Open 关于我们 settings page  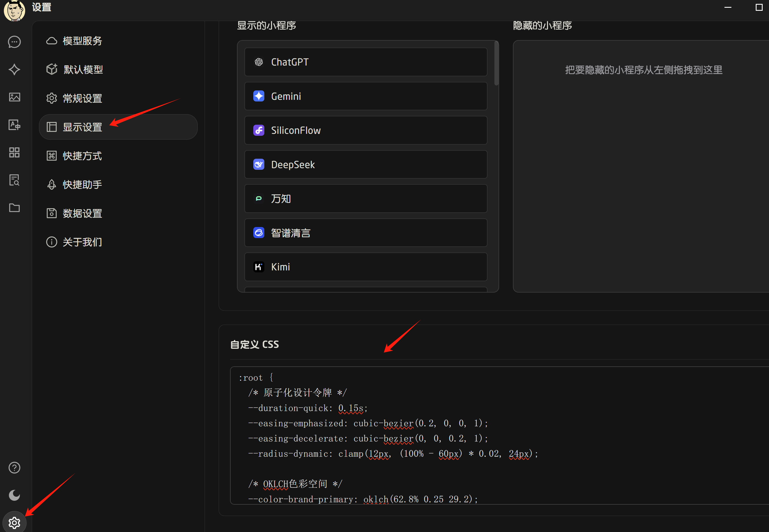(118, 242)
